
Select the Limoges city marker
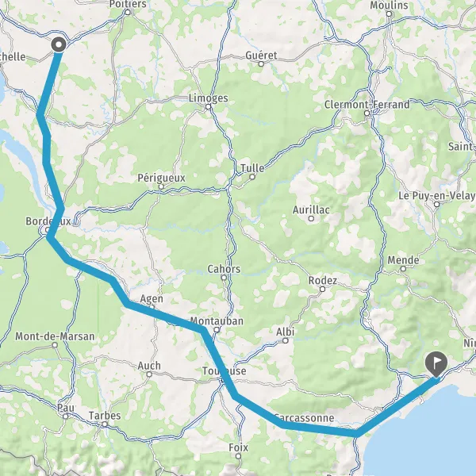pos(208,106)
